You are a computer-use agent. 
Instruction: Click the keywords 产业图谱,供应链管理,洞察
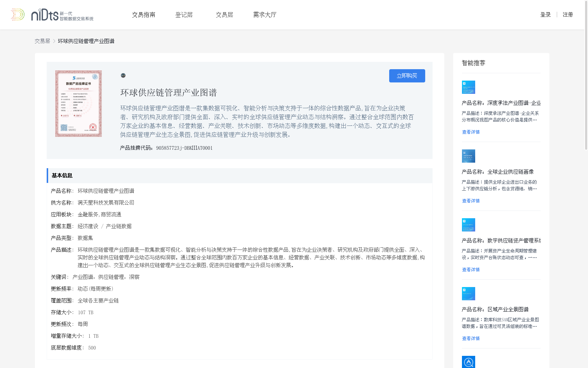pyautogui.click(x=106, y=277)
